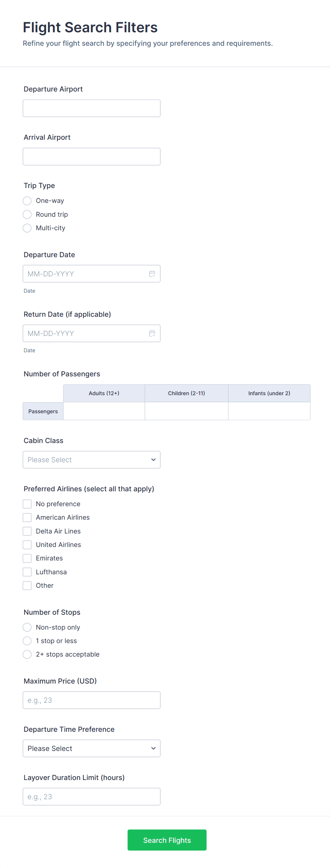Check the Lufthansa airline option

tap(27, 572)
